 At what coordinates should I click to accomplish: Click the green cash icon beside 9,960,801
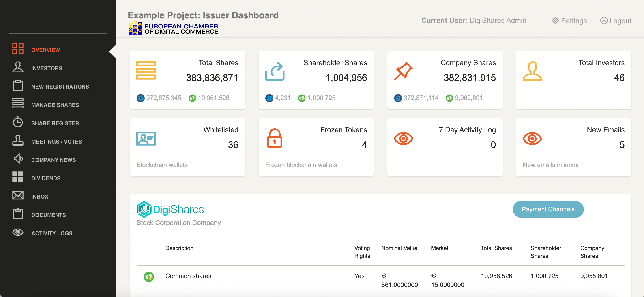[x=449, y=98]
